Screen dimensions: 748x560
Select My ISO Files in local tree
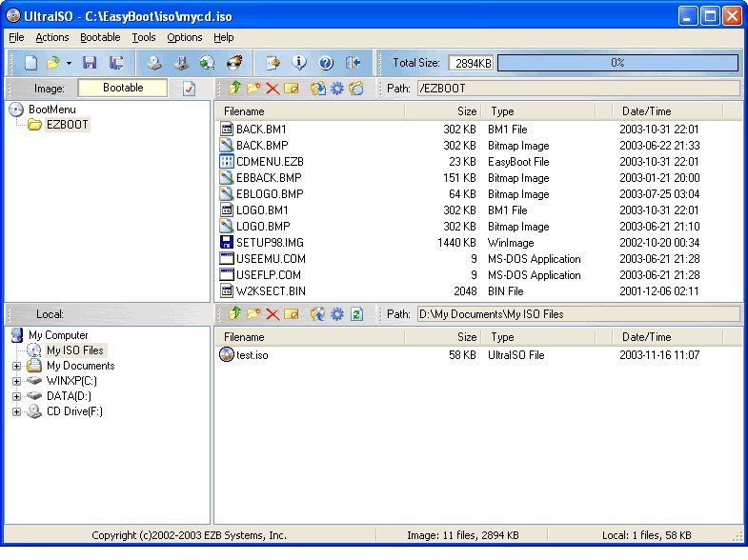(75, 350)
